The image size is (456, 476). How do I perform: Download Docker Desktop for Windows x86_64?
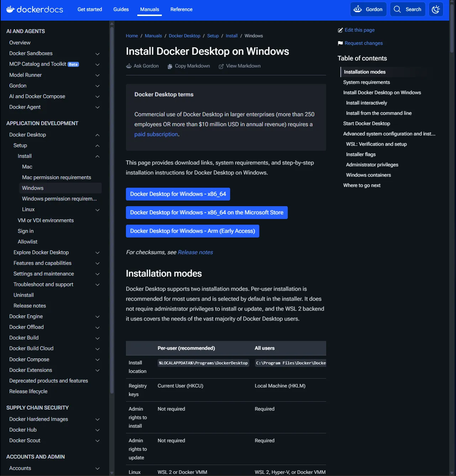tap(178, 194)
